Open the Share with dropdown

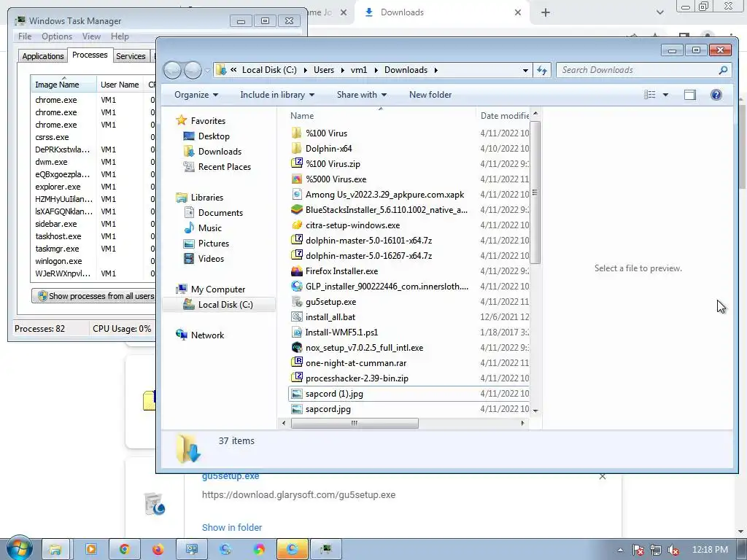pyautogui.click(x=362, y=95)
